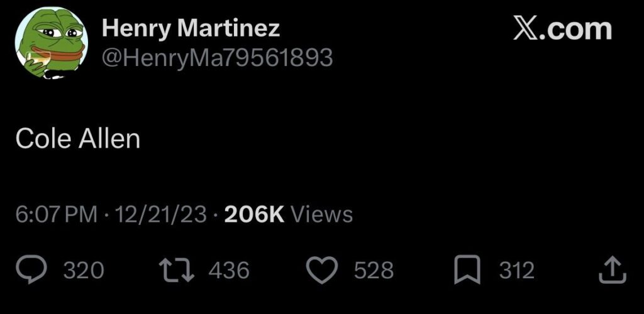This screenshot has width=644, height=314.
Task: Like the tweet with the heart icon
Action: tap(323, 270)
